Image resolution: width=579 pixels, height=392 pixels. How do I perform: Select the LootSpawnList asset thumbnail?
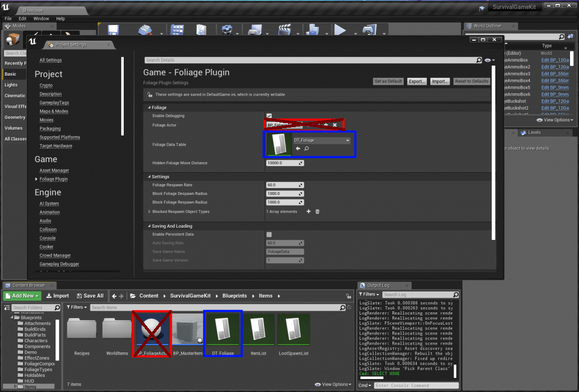pos(293,330)
